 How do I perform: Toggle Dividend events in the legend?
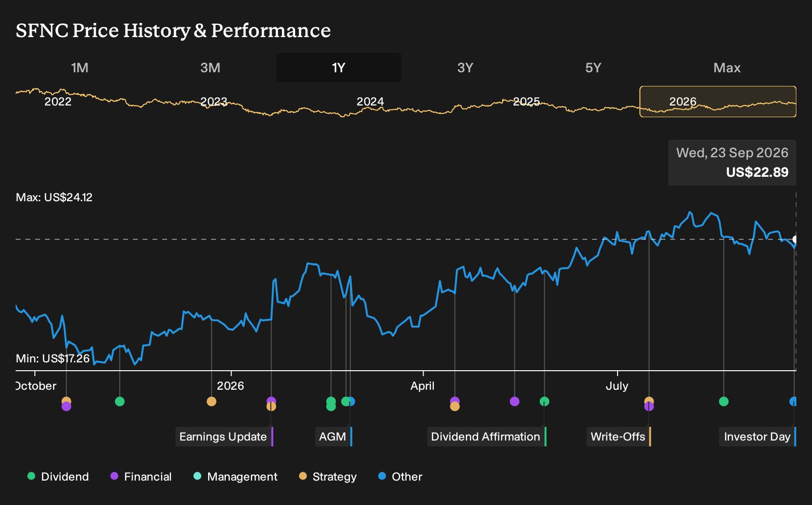[x=58, y=477]
